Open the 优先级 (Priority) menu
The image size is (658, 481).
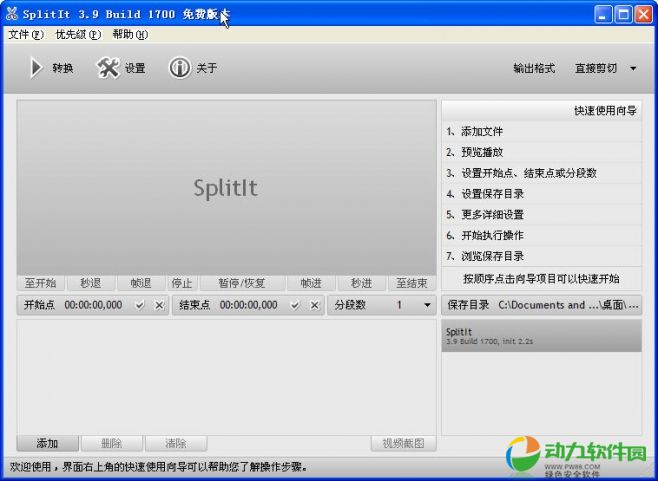tap(78, 34)
